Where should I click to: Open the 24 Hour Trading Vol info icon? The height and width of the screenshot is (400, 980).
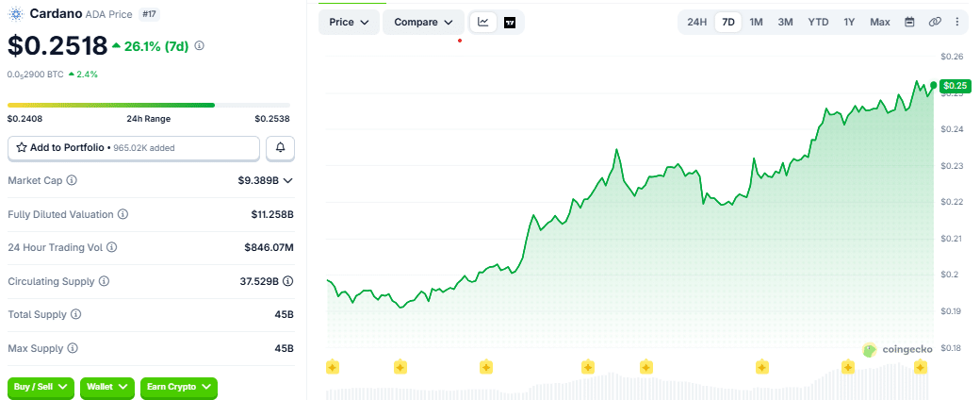(112, 247)
